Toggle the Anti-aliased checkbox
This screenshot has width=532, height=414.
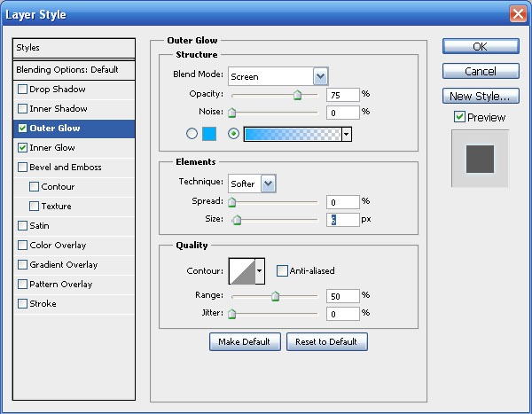click(282, 270)
